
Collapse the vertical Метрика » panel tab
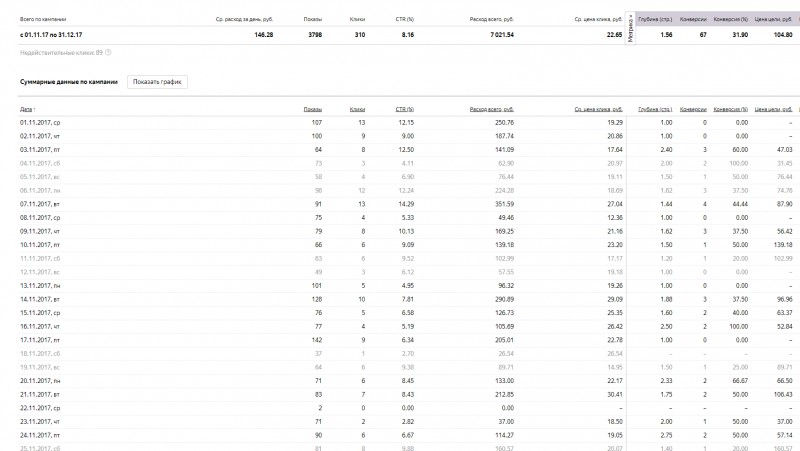[x=631, y=28]
